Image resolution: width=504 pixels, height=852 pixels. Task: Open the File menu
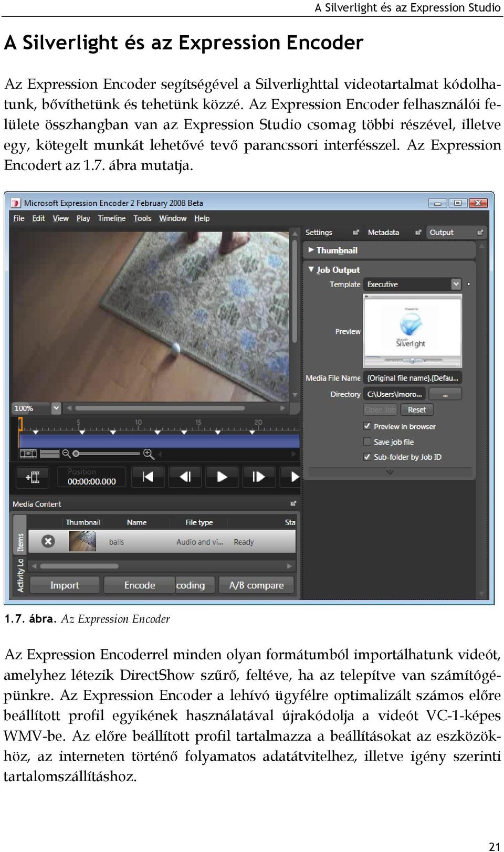pyautogui.click(x=18, y=218)
